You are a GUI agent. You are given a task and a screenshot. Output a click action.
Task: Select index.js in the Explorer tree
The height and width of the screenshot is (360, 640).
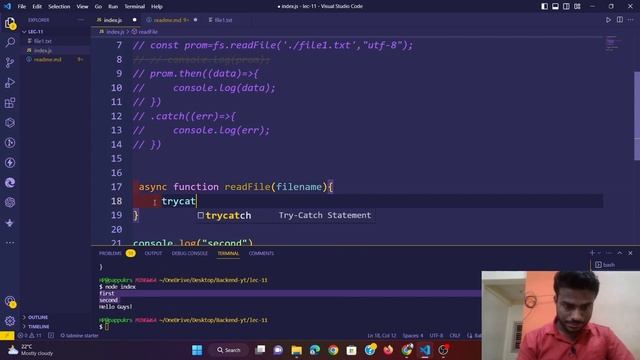tap(42, 50)
